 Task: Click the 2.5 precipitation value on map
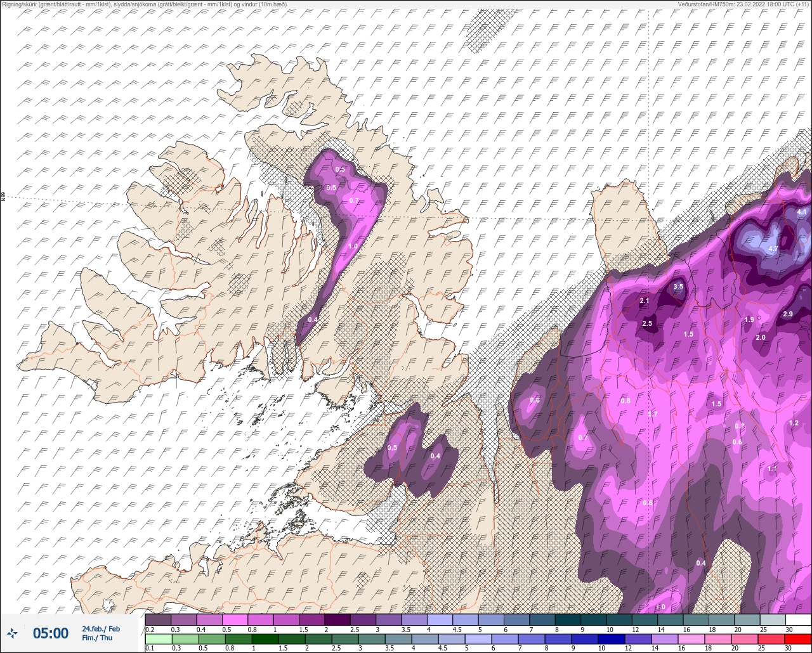tap(647, 323)
